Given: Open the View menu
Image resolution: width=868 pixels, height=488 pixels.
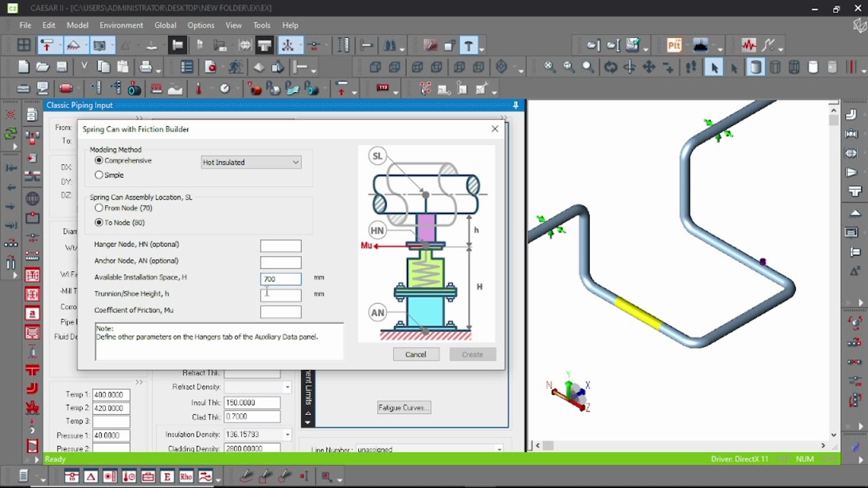Looking at the screenshot, I should (x=233, y=25).
